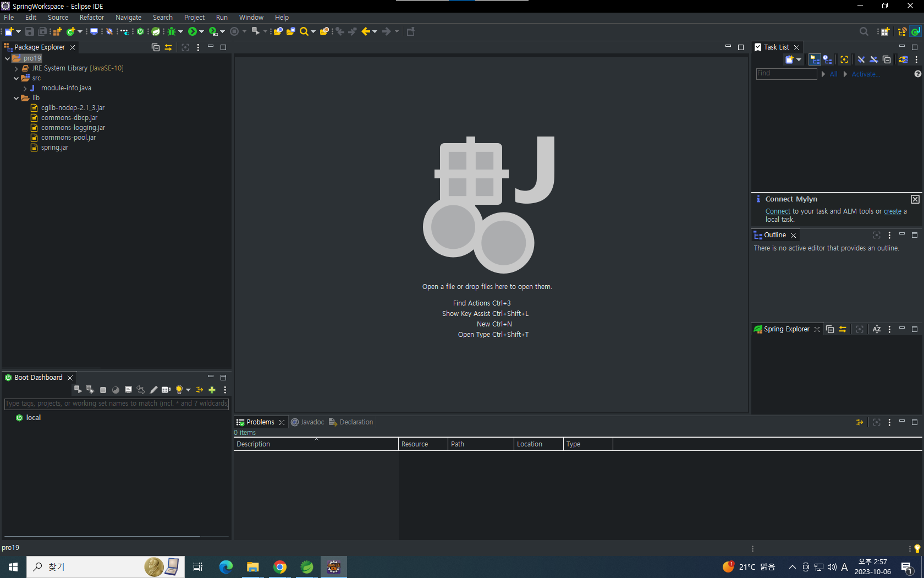Viewport: 924px width, 578px height.
Task: Click the Open Type folder icon
Action: [278, 31]
